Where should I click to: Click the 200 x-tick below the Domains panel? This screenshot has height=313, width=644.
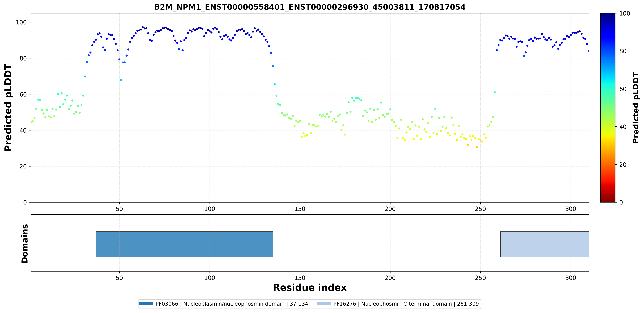click(x=390, y=278)
